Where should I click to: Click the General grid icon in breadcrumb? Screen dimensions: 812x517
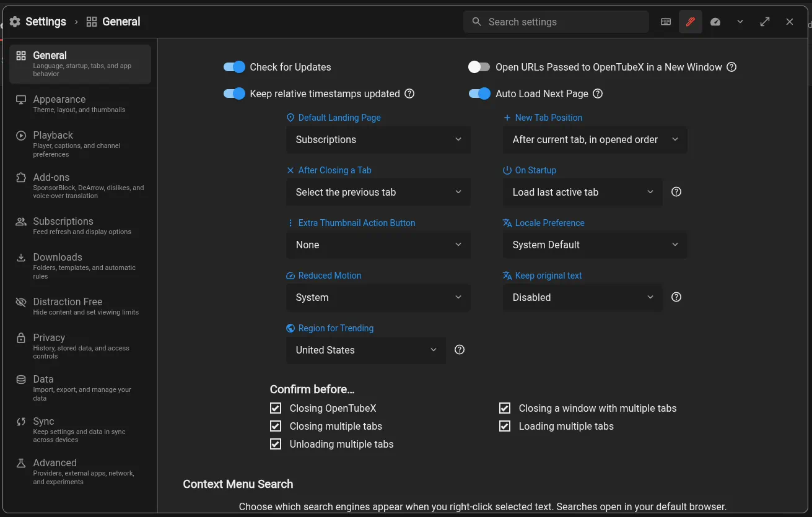click(x=92, y=22)
